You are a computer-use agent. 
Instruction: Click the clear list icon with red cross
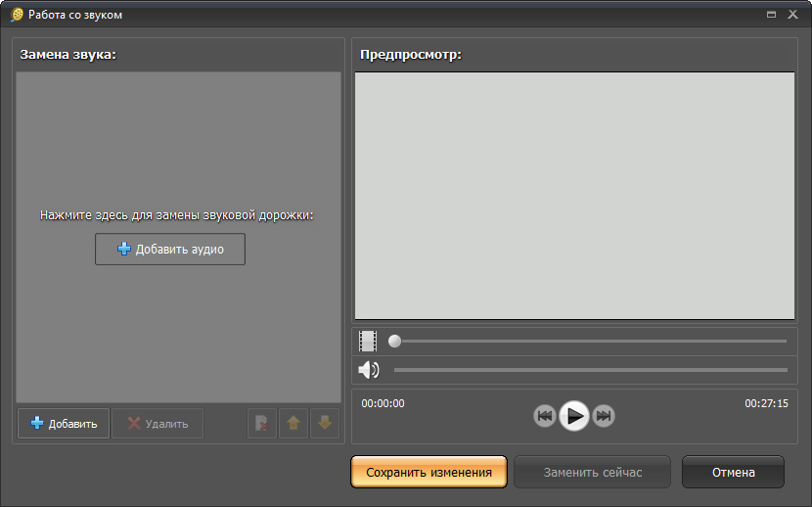[262, 424]
